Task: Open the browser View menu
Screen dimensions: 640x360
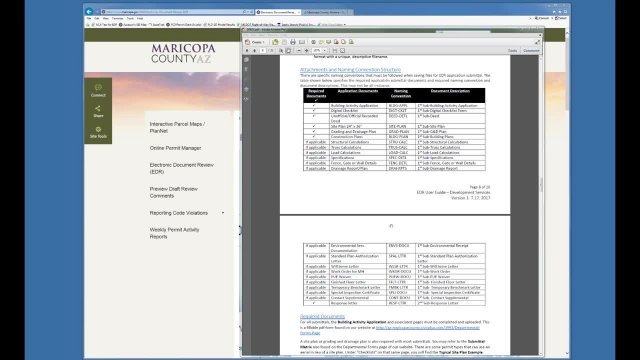Action: pos(105,18)
